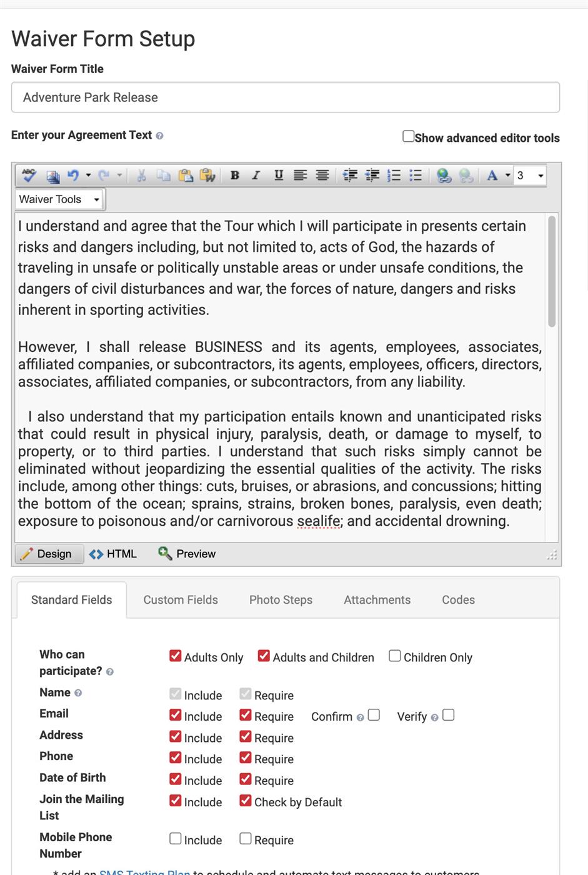Apply underline formatting
The image size is (588, 875).
coord(279,176)
